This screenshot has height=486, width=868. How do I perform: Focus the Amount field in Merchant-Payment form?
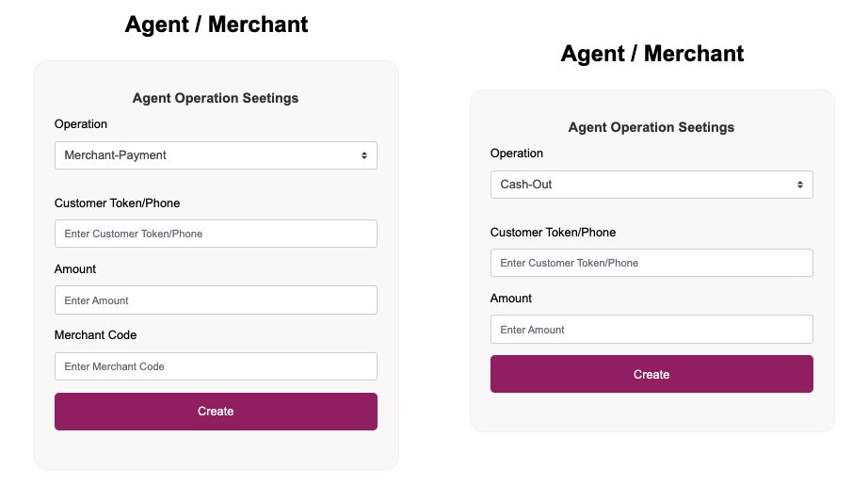pyautogui.click(x=216, y=300)
